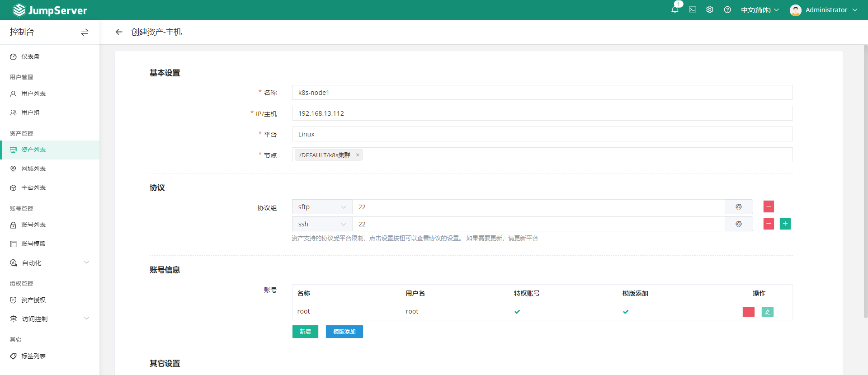The image size is (868, 375).
Task: Edit the root account row
Action: [x=768, y=312]
